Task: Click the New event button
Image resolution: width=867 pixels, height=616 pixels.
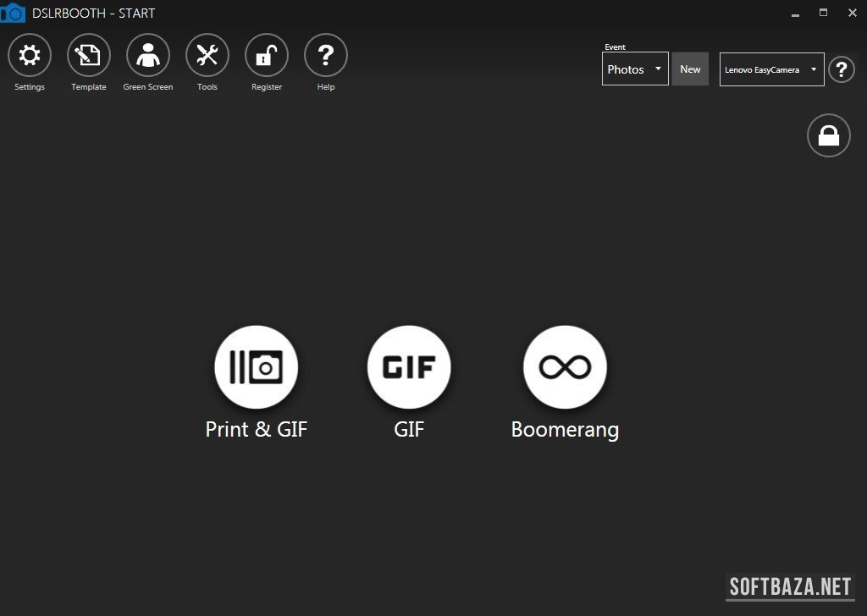Action: [x=690, y=69]
